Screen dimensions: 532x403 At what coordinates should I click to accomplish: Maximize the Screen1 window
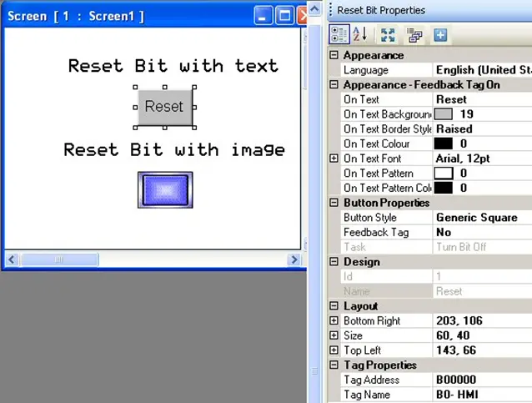[x=284, y=16]
